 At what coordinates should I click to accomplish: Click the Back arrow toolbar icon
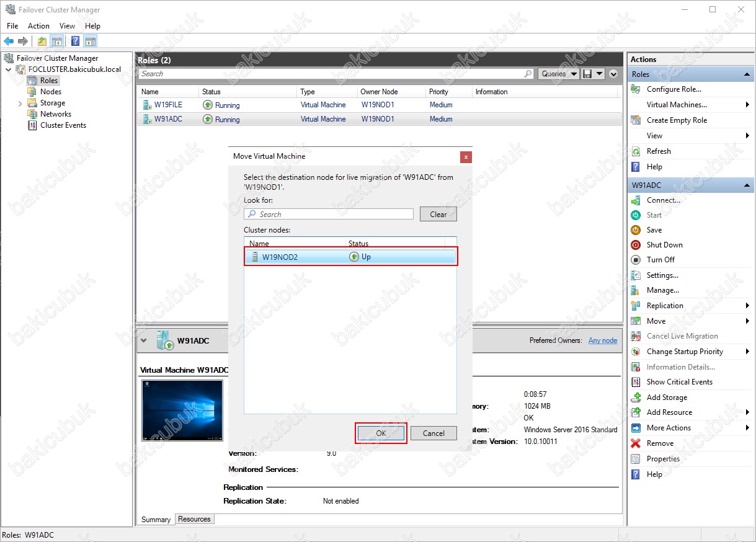coord(9,42)
